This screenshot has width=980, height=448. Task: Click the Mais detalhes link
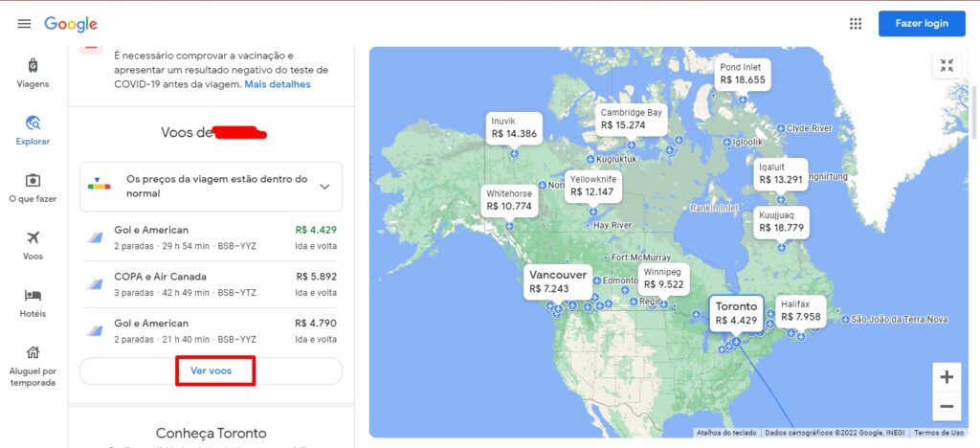[x=278, y=83]
